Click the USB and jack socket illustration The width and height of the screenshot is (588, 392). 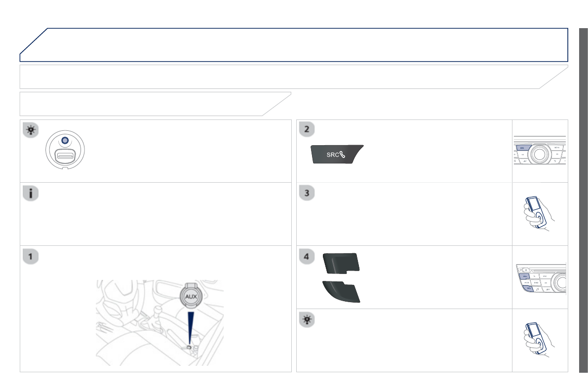pyautogui.click(x=65, y=150)
